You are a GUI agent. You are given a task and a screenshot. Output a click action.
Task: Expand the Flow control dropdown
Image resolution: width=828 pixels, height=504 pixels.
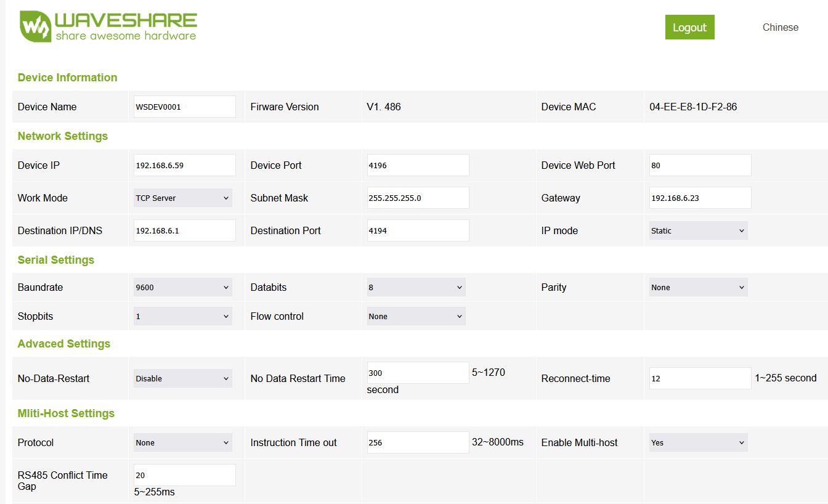(416, 316)
